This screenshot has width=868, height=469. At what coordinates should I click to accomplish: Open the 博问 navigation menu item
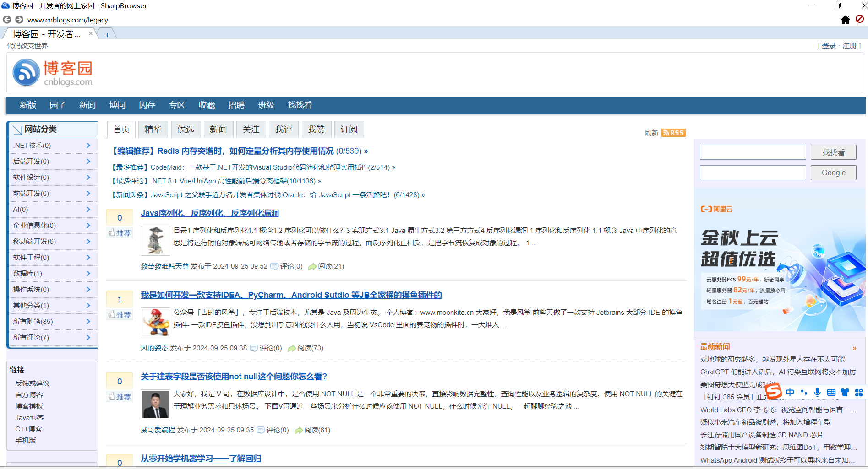(117, 105)
